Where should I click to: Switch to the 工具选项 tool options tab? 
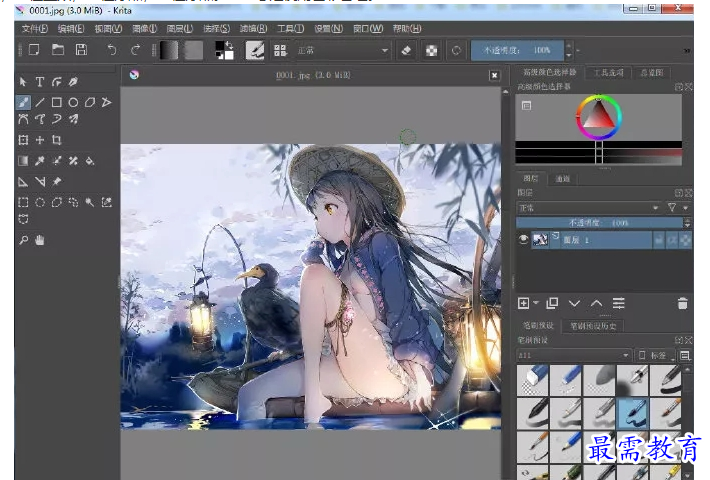pyautogui.click(x=608, y=72)
